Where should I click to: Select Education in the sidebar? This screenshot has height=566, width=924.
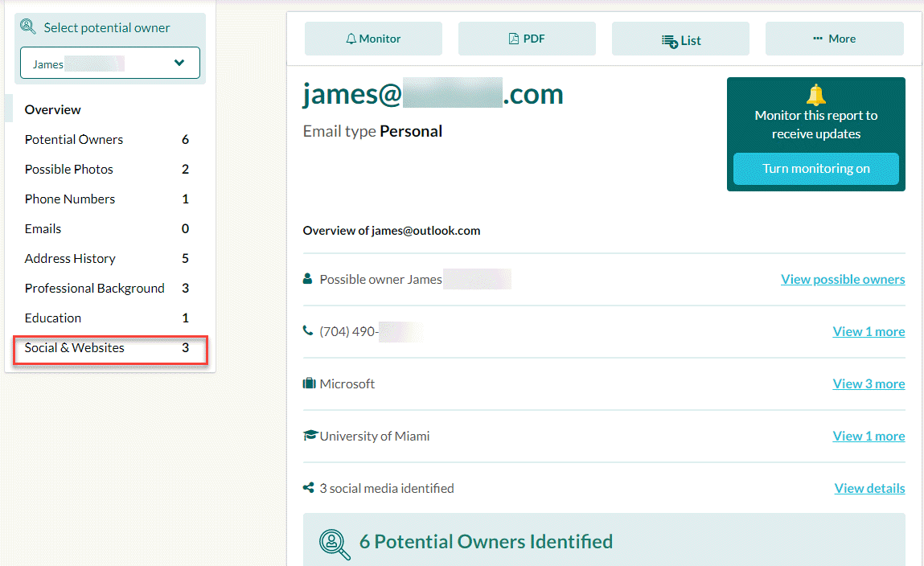coord(107,318)
